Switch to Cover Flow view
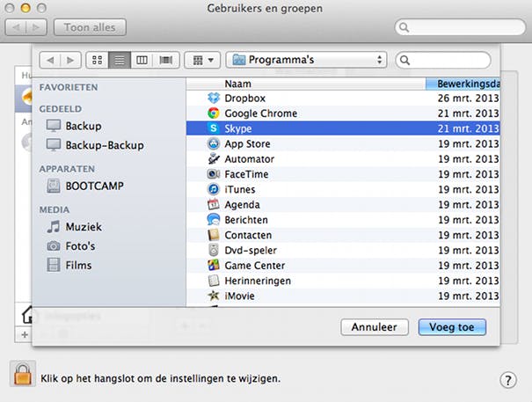 click(x=166, y=60)
